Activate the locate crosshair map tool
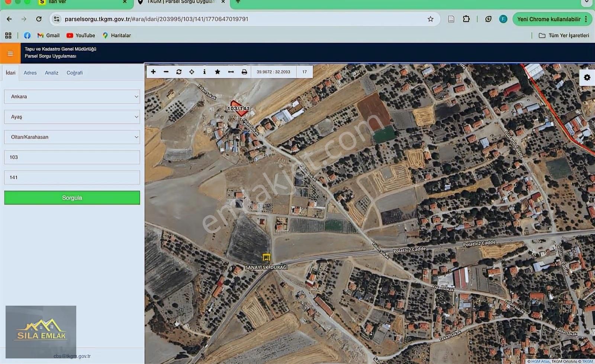595x364 pixels. point(192,72)
